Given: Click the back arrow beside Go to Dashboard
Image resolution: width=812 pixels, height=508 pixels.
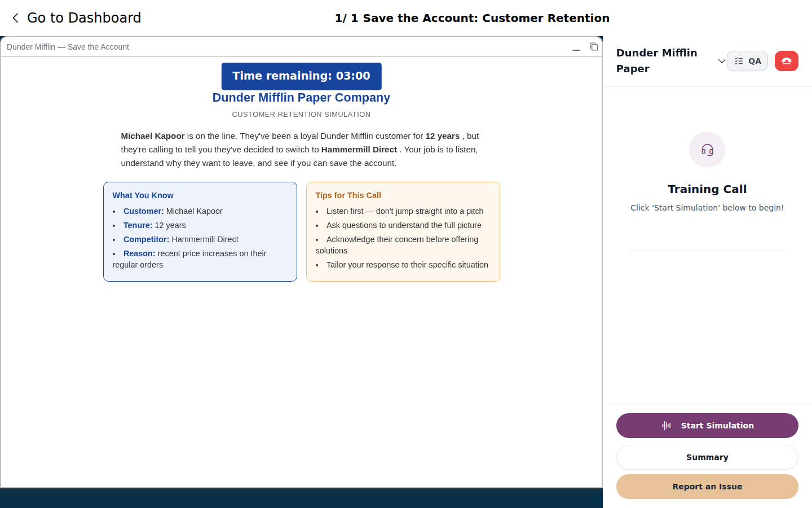Looking at the screenshot, I should tap(15, 18).
